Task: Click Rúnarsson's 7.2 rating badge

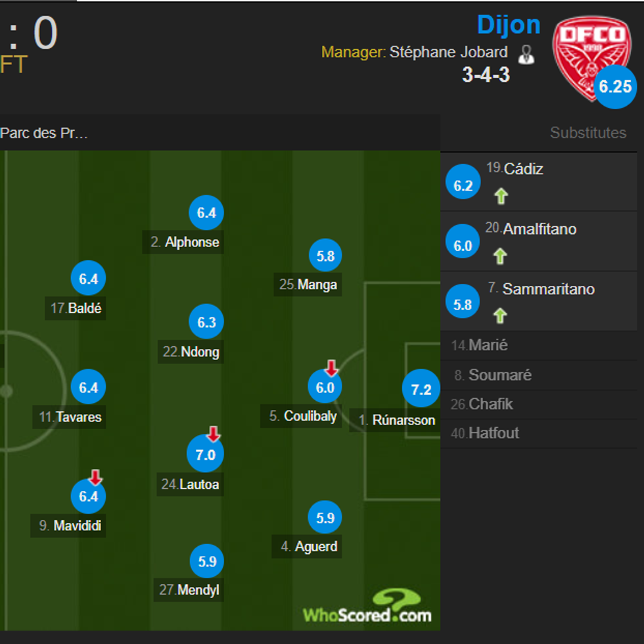Action: 421,390
